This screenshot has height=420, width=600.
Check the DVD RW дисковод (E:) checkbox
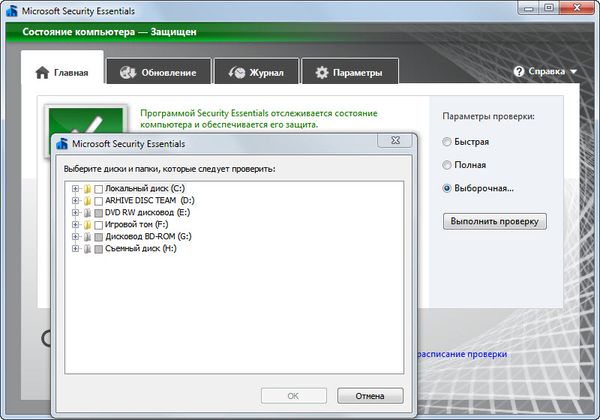point(98,213)
